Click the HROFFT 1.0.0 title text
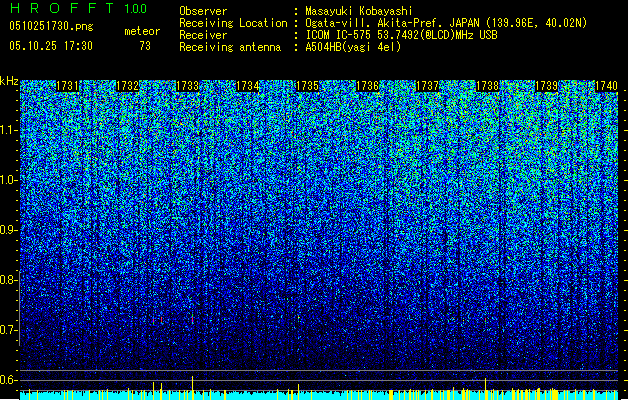Screen dimensions: 629x400 click(78, 8)
